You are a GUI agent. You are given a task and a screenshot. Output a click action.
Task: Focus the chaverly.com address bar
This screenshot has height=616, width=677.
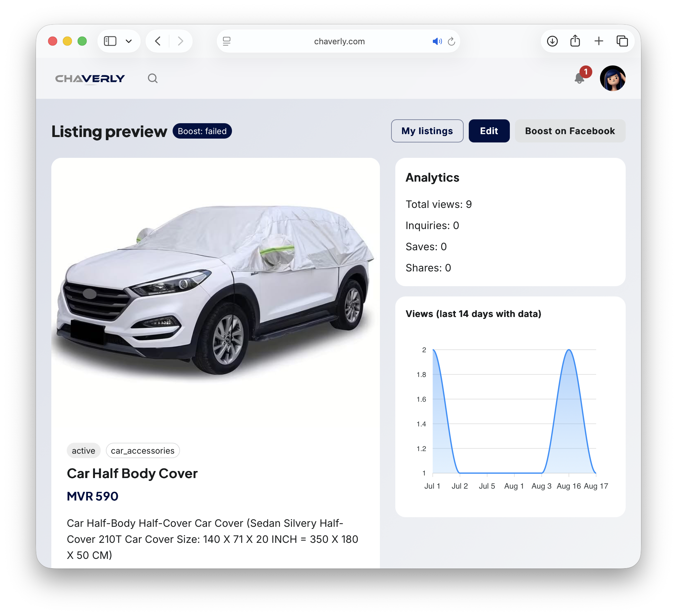click(x=339, y=41)
